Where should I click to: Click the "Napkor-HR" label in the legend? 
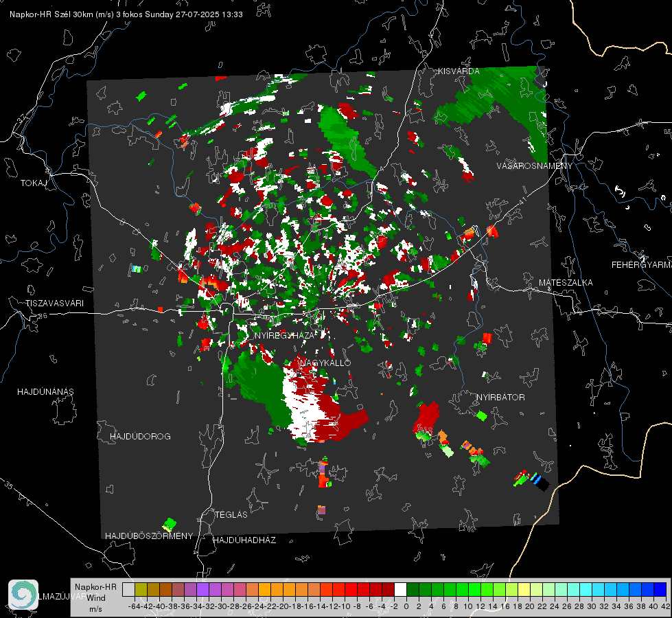pos(95,586)
